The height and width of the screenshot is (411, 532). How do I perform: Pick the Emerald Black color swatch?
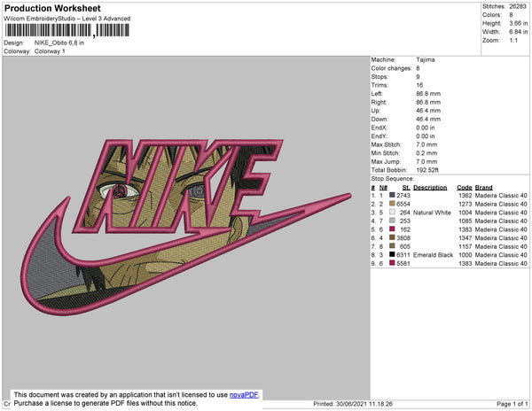[x=392, y=254]
